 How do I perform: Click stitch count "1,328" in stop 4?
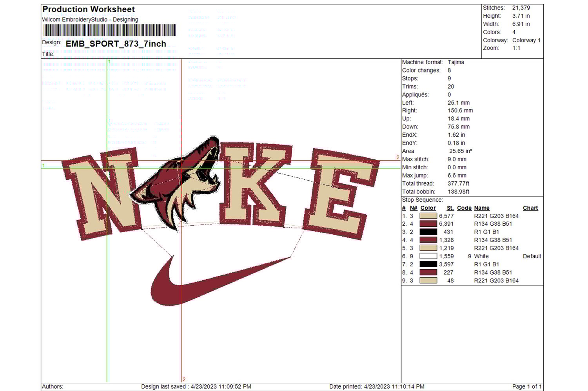pyautogui.click(x=446, y=240)
